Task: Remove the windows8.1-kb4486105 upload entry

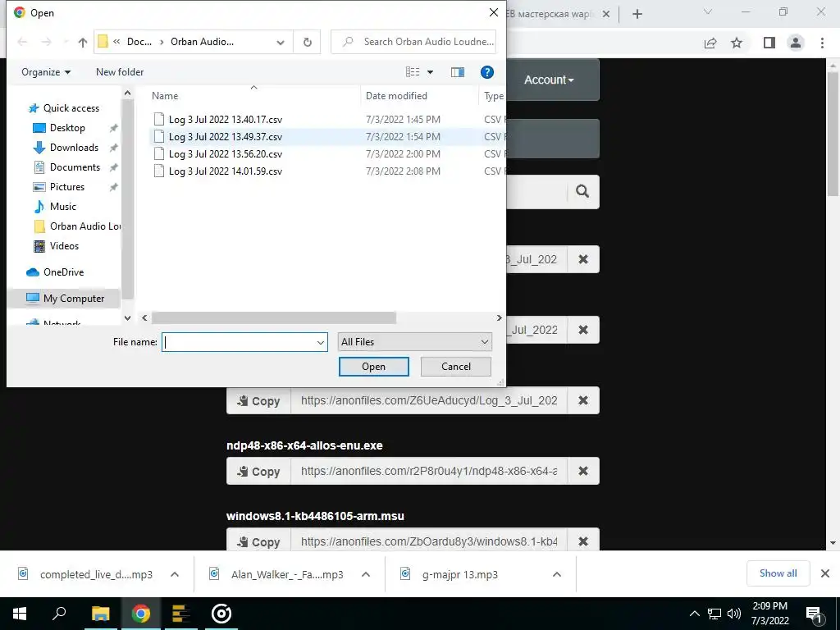Action: [583, 541]
